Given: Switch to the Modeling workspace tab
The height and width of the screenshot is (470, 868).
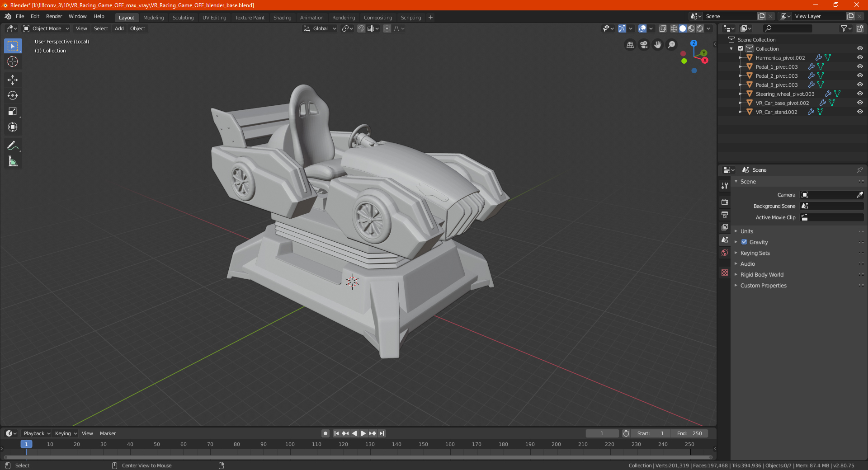Looking at the screenshot, I should click(153, 18).
